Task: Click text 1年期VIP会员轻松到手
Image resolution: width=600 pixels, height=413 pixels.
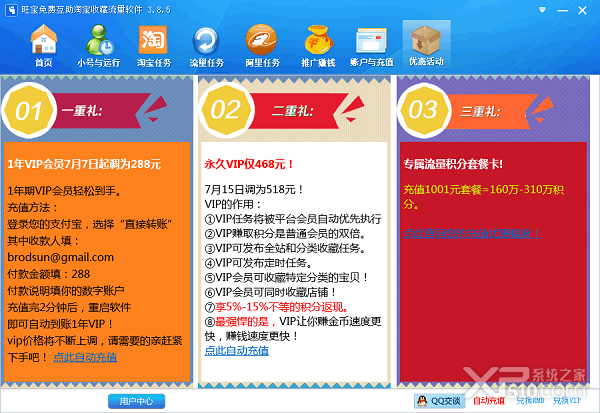Action: click(64, 191)
